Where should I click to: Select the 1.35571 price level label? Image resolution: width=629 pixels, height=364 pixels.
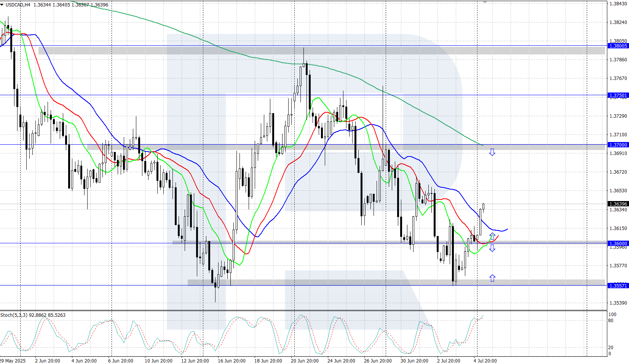coord(618,286)
